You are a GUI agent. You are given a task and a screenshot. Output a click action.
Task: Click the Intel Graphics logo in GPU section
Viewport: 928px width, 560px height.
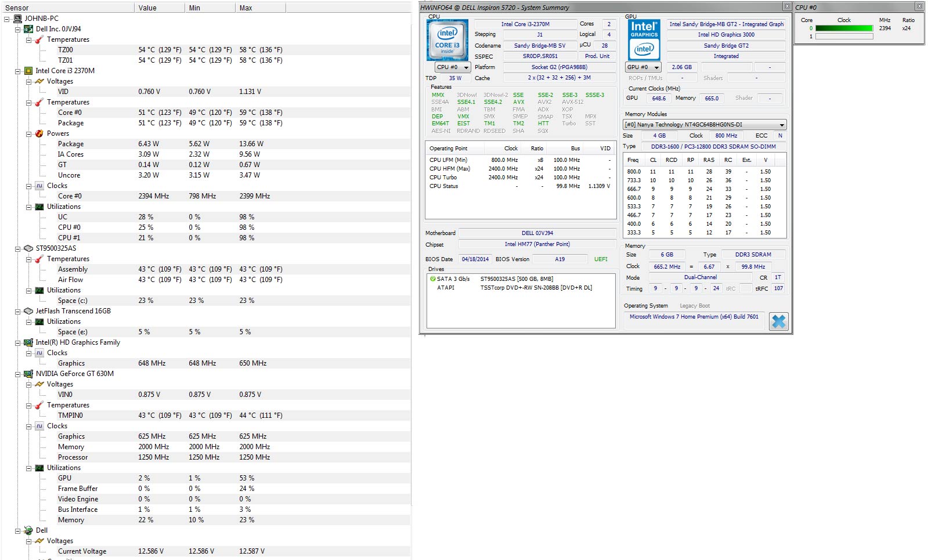(x=644, y=40)
